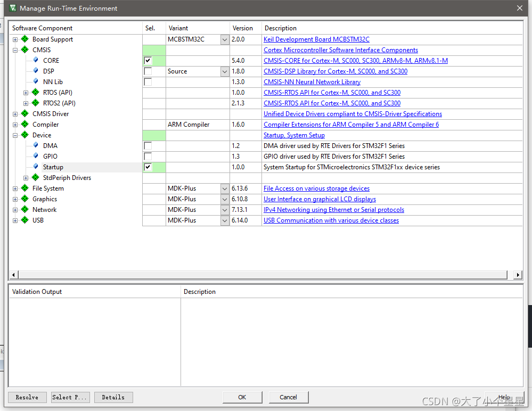Click the RTOS2 (API) green diamond icon
The image size is (532, 411).
tap(36, 103)
